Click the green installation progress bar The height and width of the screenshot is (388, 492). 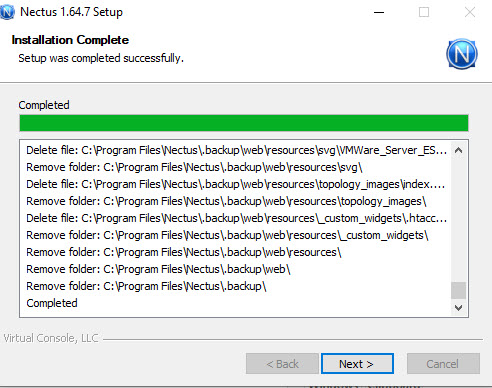point(244,123)
